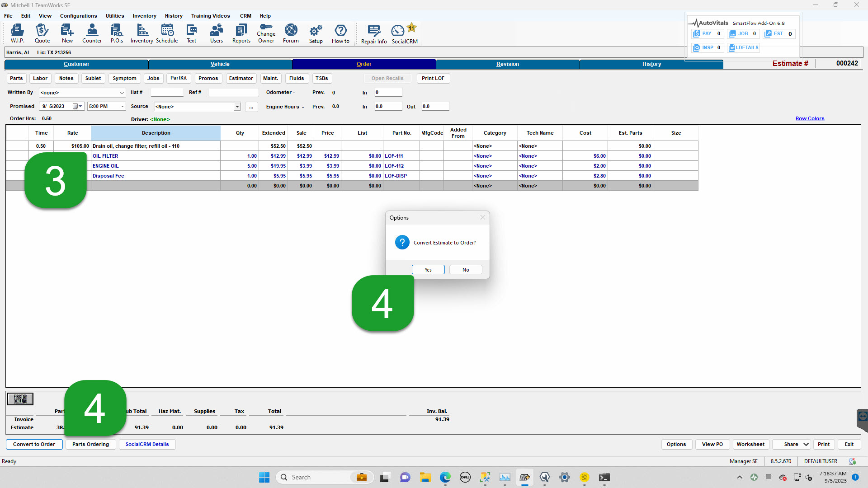Open the Users toolbar icon
The image size is (868, 488).
pos(217,33)
